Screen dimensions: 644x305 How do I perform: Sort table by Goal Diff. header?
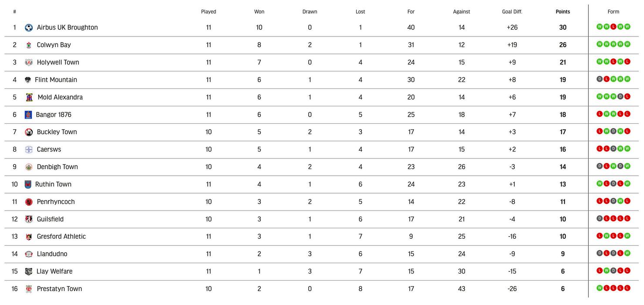tap(512, 12)
